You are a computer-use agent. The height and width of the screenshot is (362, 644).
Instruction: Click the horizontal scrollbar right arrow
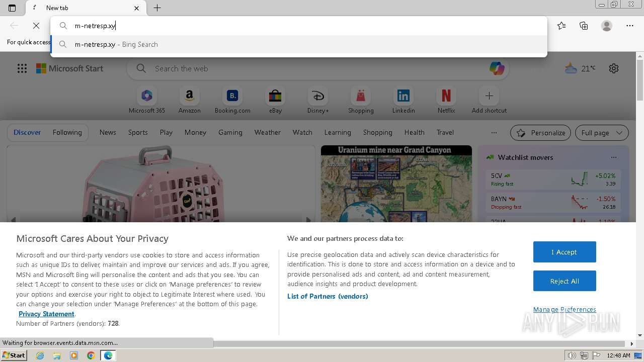tap(632, 344)
